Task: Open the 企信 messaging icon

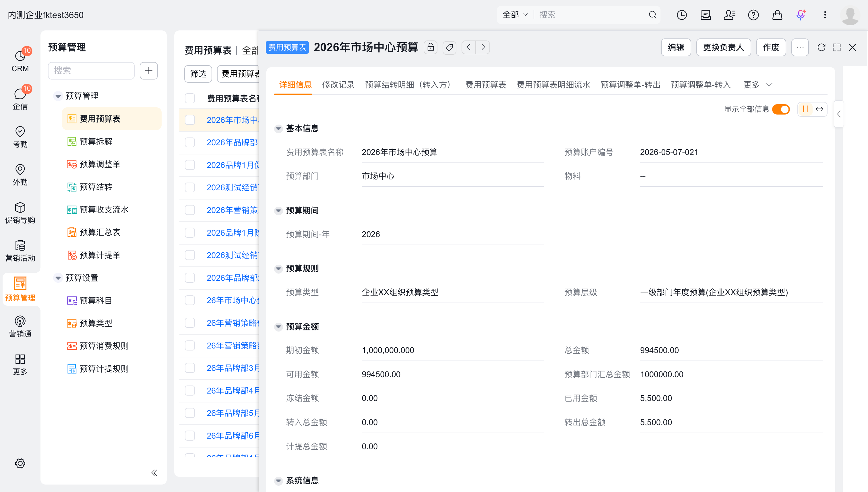Action: pyautogui.click(x=20, y=99)
